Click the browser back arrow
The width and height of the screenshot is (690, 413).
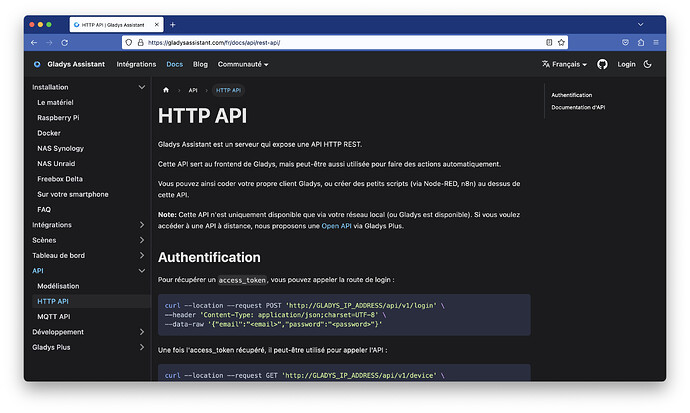coord(34,43)
